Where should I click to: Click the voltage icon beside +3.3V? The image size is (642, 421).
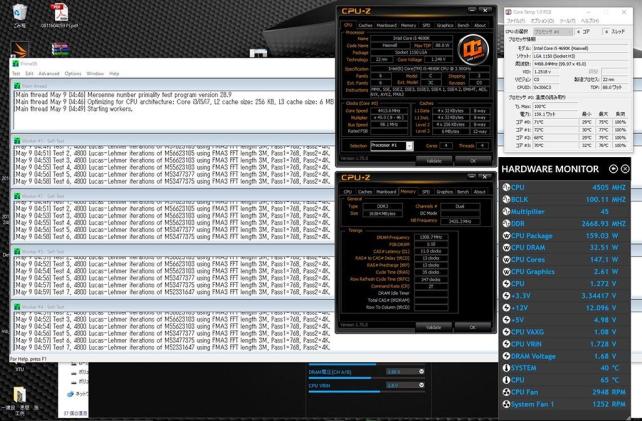point(506,296)
